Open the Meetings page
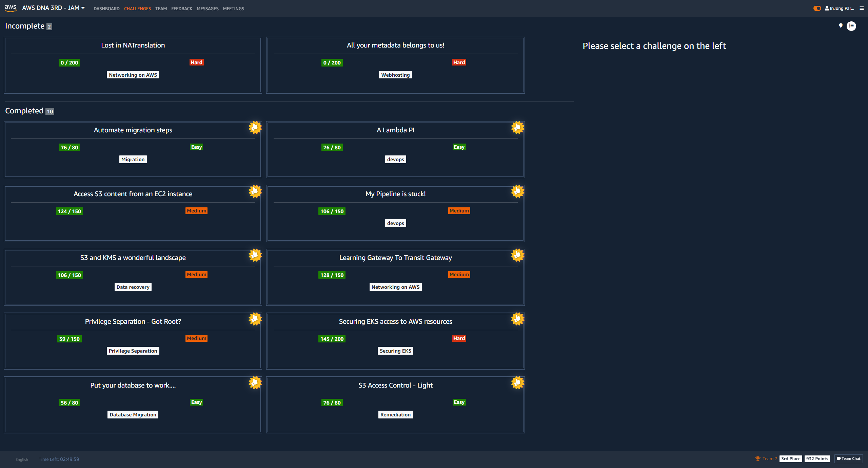The image size is (868, 468). click(x=234, y=8)
